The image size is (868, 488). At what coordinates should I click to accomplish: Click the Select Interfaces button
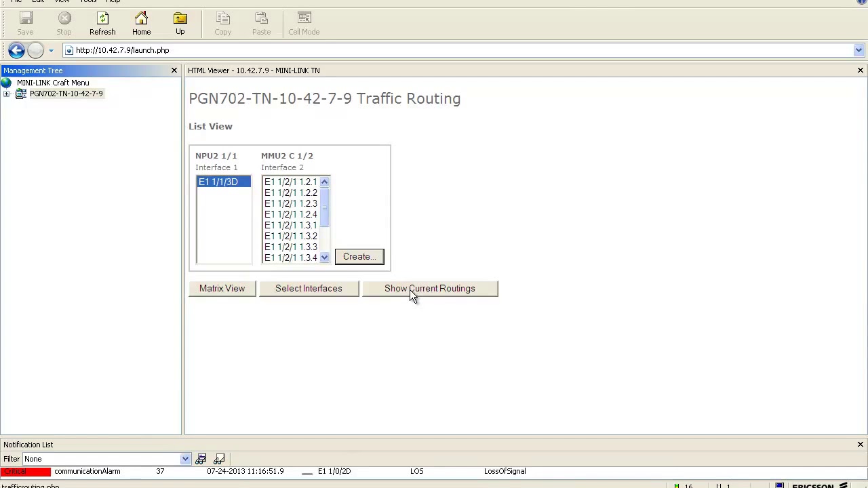[x=309, y=289]
